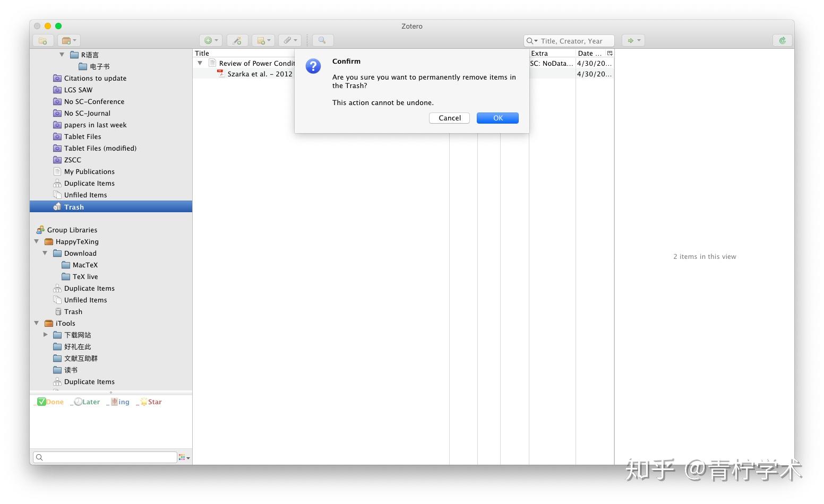Collapse the Download collection
The width and height of the screenshot is (824, 504).
click(x=45, y=253)
